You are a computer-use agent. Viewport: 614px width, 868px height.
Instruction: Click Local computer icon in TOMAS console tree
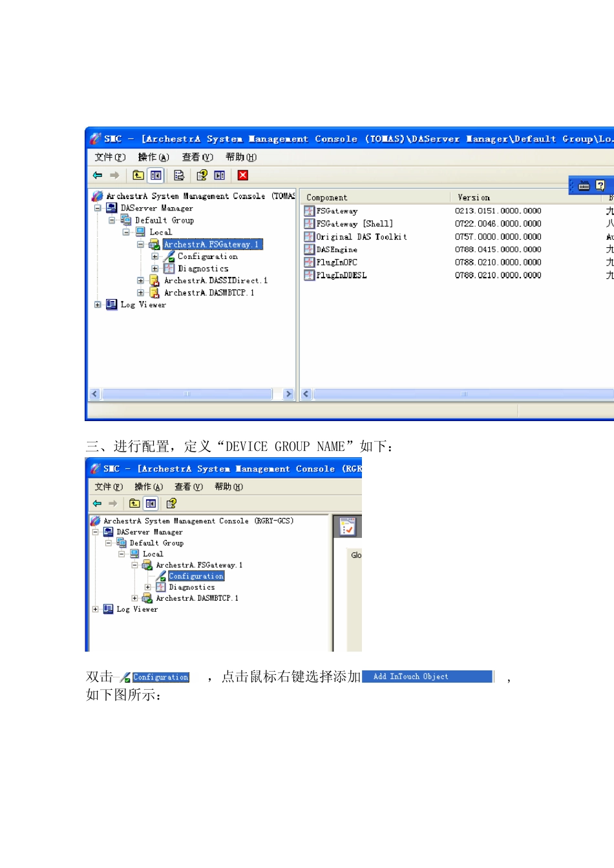pyautogui.click(x=140, y=232)
